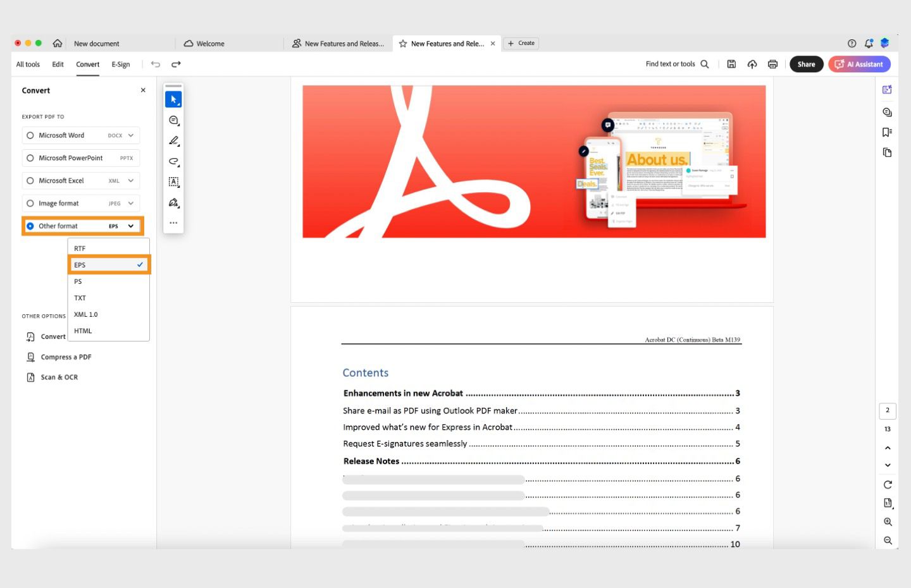
Task: Zoom out using the magnifier icon
Action: coord(888,541)
